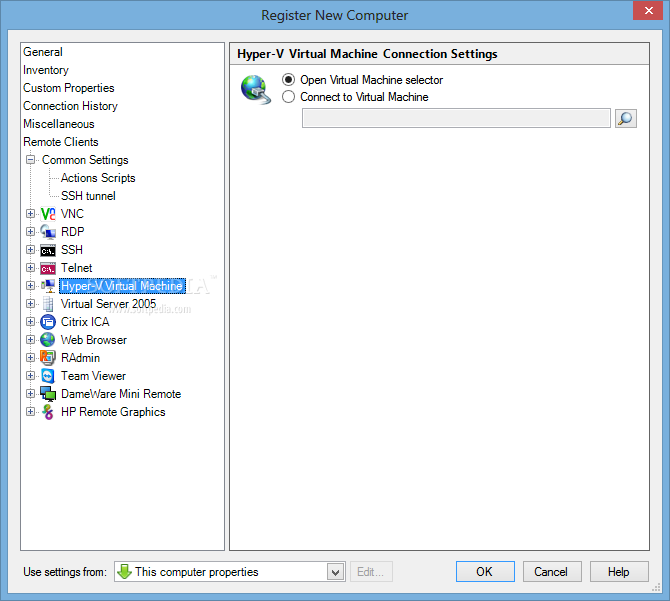This screenshot has height=601, width=670.
Task: Click the Telnet terminal icon
Action: 48,268
